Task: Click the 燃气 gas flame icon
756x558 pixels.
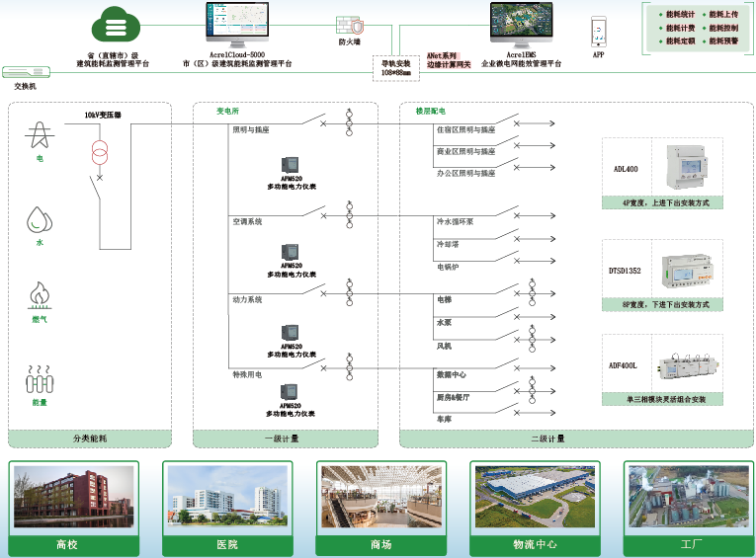Action: point(40,295)
